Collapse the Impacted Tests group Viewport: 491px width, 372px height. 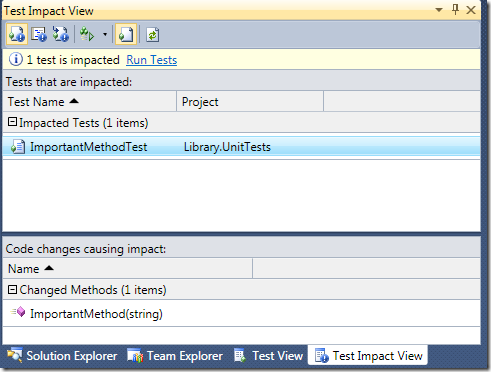coord(12,122)
